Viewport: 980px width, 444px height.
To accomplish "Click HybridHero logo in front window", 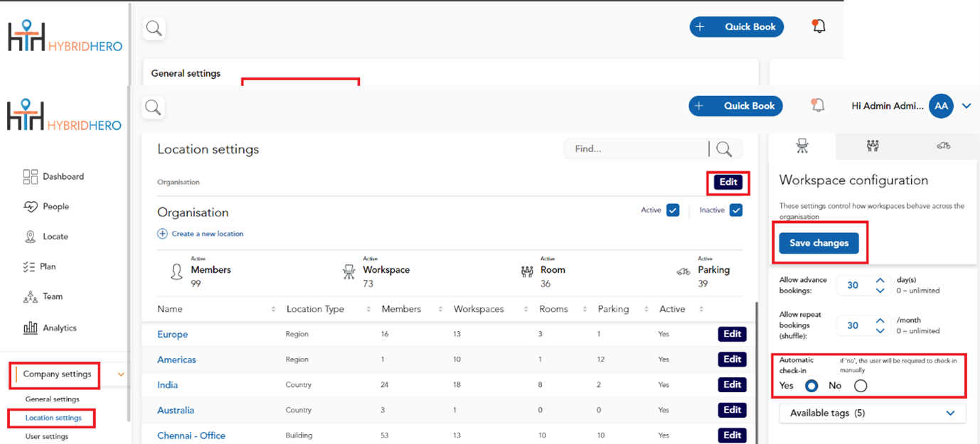I will [x=65, y=116].
